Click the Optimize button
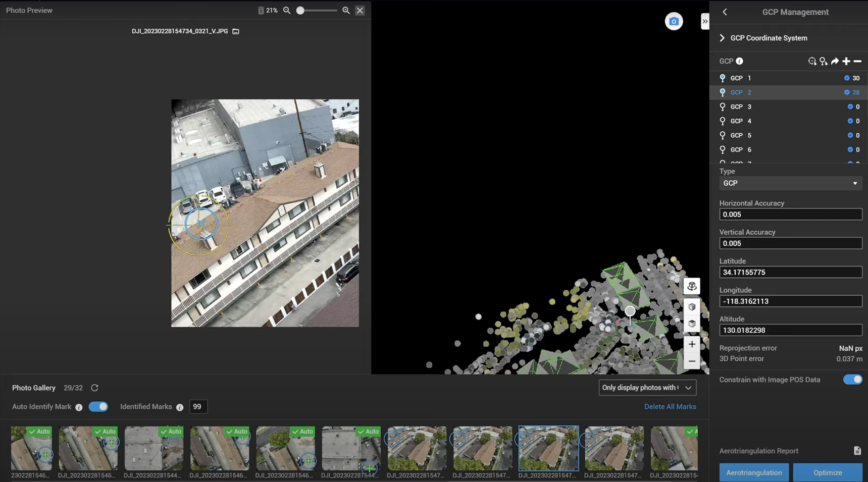This screenshot has height=482, width=868. [x=828, y=472]
